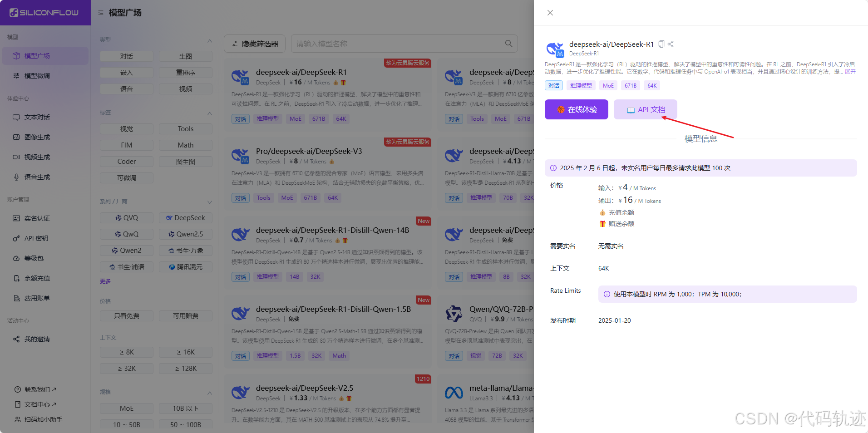Toggle the 对话 type filter
Viewport: 868px width, 433px height.
[127, 56]
